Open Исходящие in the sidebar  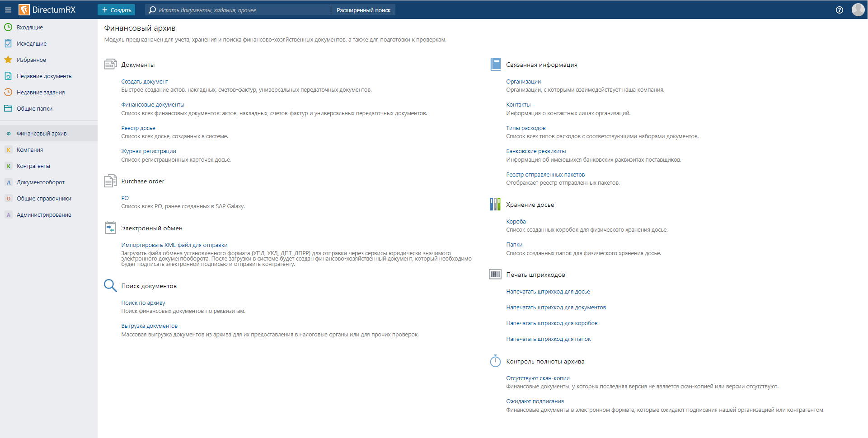tap(49, 43)
